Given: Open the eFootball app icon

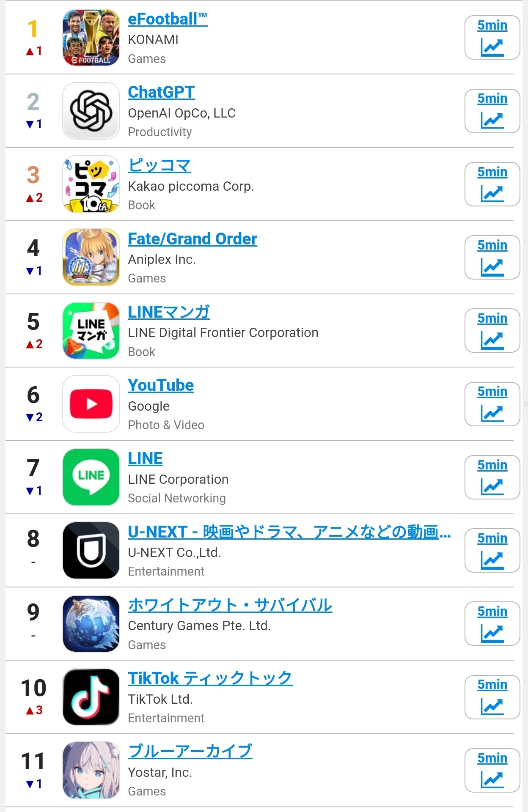Looking at the screenshot, I should pyautogui.click(x=91, y=38).
